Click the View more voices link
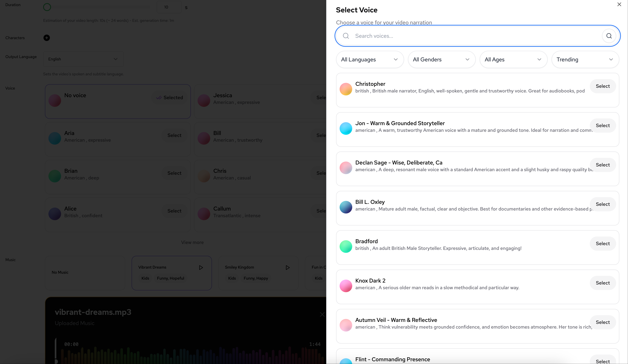 pyautogui.click(x=192, y=242)
